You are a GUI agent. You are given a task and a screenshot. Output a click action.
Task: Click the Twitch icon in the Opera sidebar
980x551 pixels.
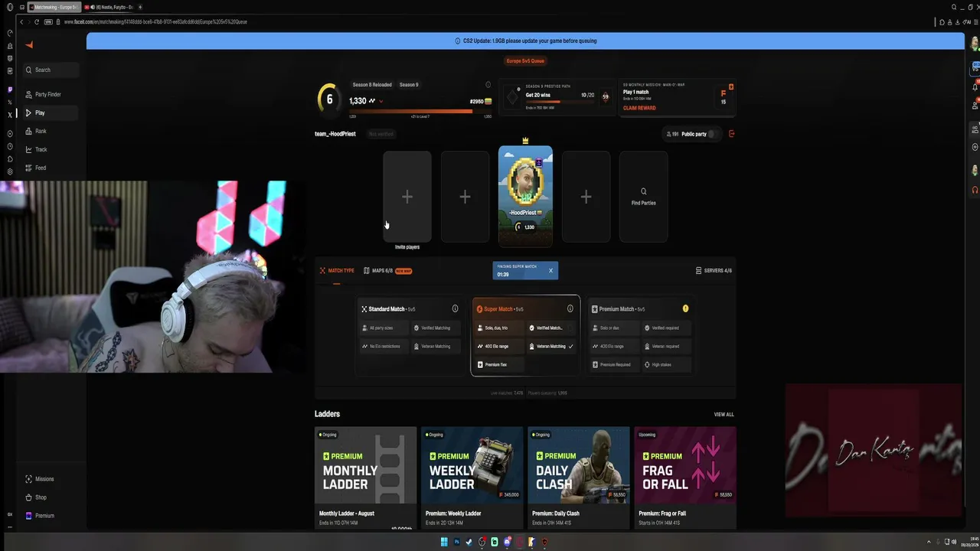(x=10, y=90)
